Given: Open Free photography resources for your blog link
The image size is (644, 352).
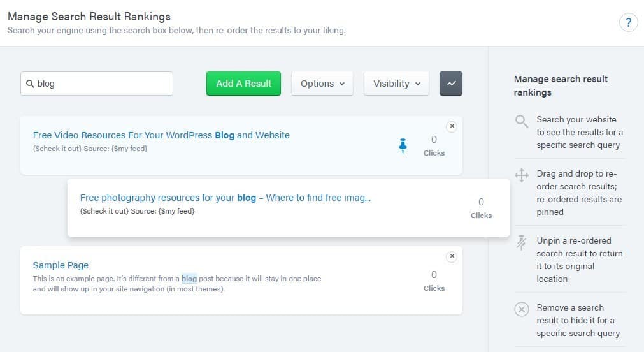Looking at the screenshot, I should pos(225,198).
